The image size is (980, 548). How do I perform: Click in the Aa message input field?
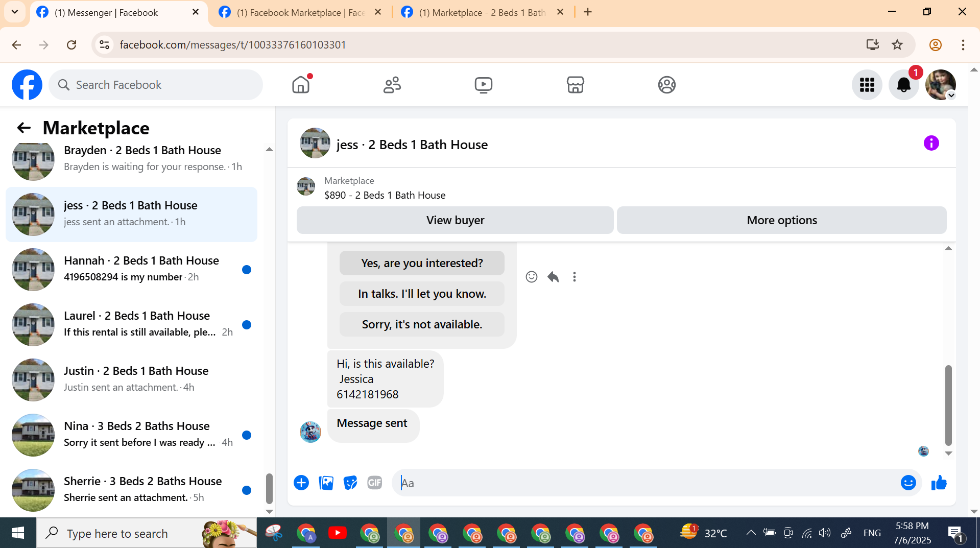click(646, 483)
